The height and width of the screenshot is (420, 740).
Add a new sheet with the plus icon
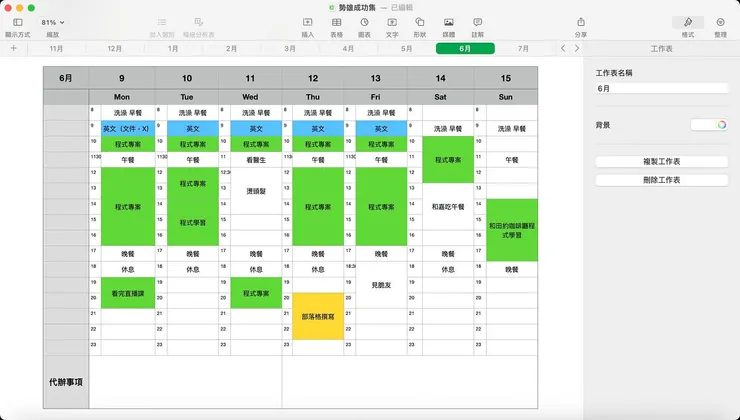(14, 48)
